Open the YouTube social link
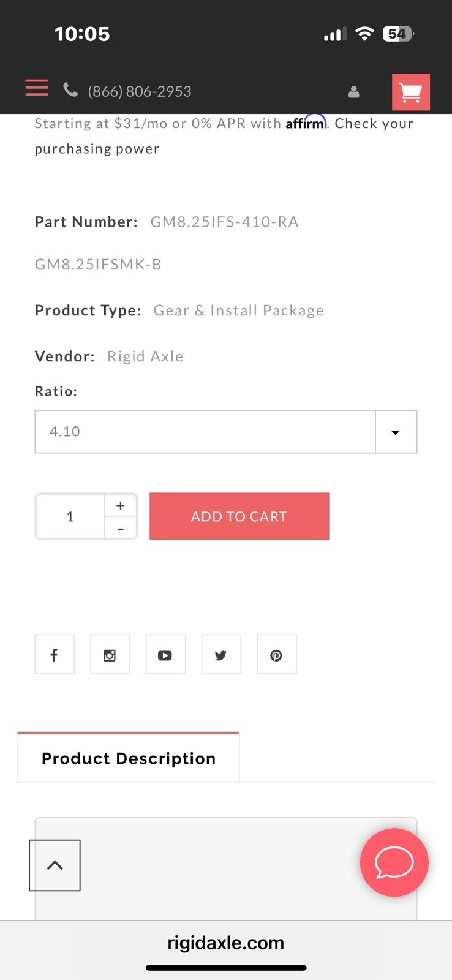The height and width of the screenshot is (980, 452). coord(165,655)
